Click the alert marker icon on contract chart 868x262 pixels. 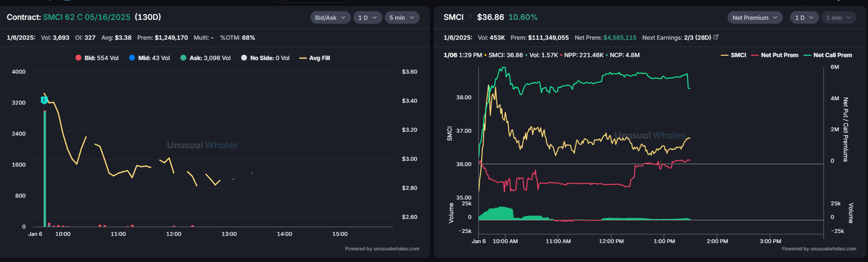coord(44,100)
